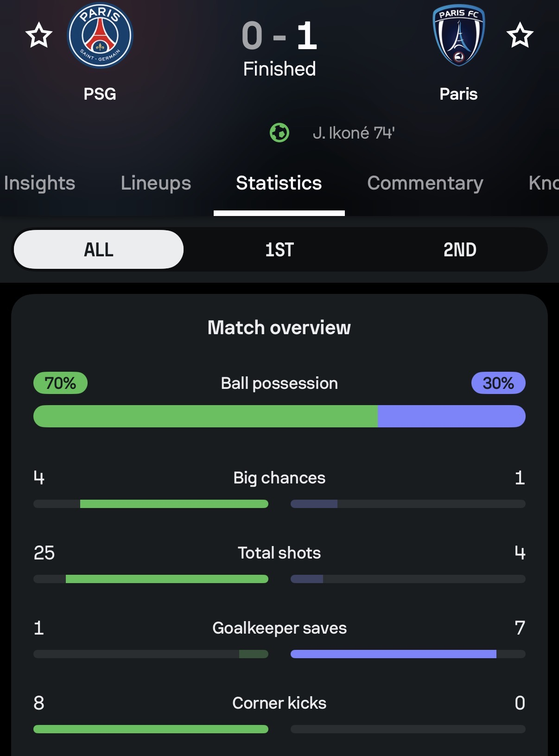Switch stats to 2ND half
Image resolution: width=559 pixels, height=756 pixels.
pos(460,250)
